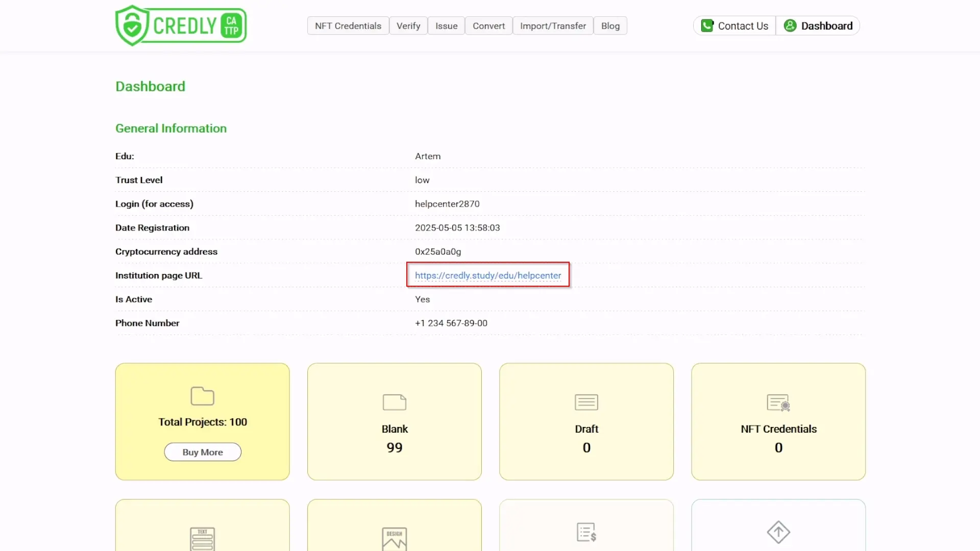Click the Is Active value Yes
The image size is (980, 551).
tap(422, 299)
